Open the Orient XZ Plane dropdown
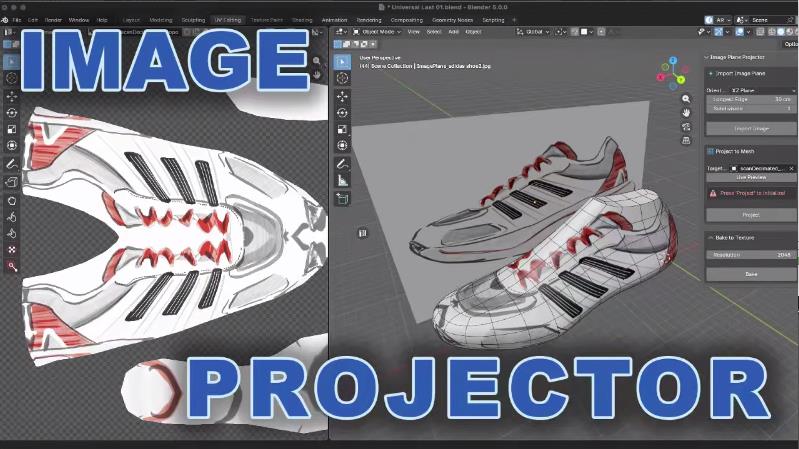The height and width of the screenshot is (449, 799). [763, 90]
